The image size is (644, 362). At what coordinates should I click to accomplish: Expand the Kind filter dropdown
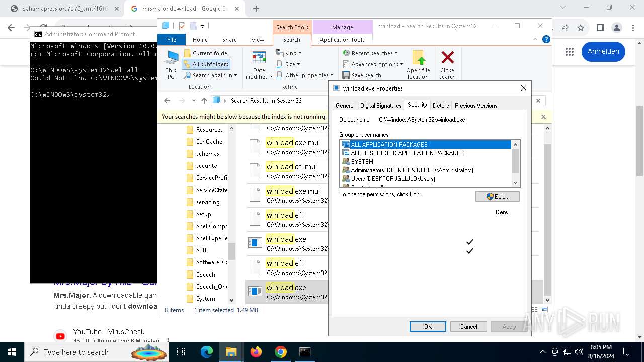tap(289, 53)
